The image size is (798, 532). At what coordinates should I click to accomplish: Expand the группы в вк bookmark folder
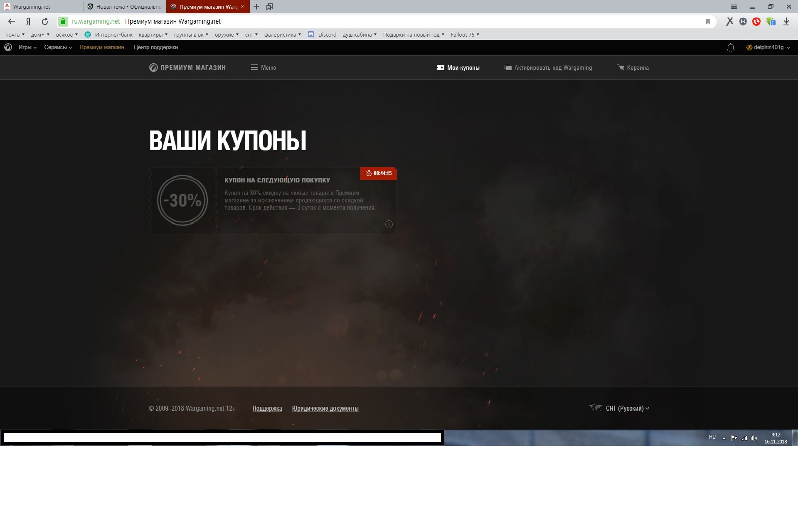point(191,34)
